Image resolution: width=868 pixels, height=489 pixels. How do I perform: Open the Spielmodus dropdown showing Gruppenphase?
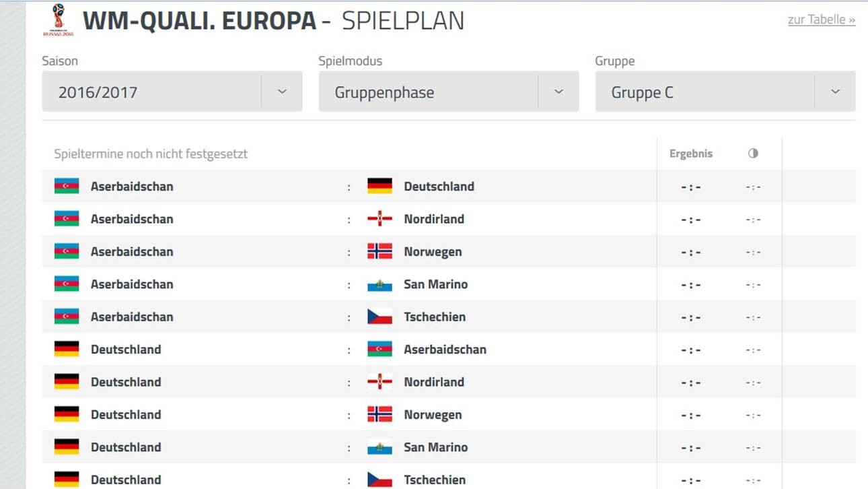click(x=558, y=91)
